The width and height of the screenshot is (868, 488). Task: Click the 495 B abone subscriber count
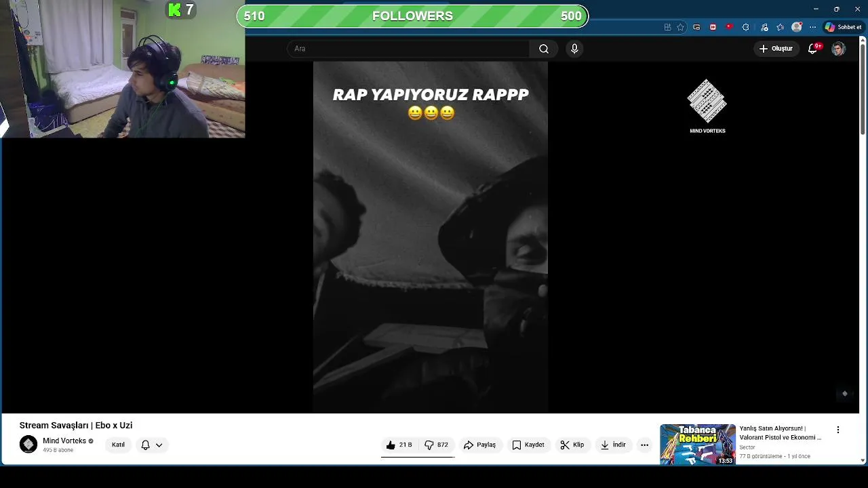click(x=58, y=450)
